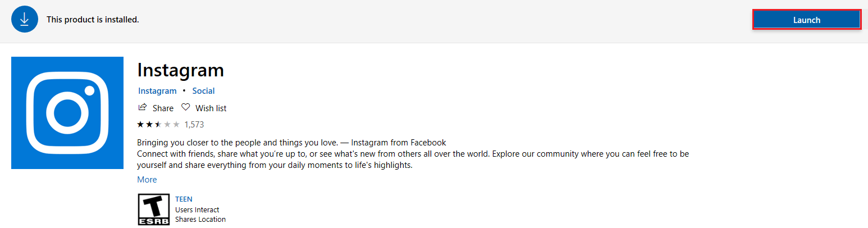Open the 1,573 ratings count
The image size is (868, 228).
click(194, 124)
